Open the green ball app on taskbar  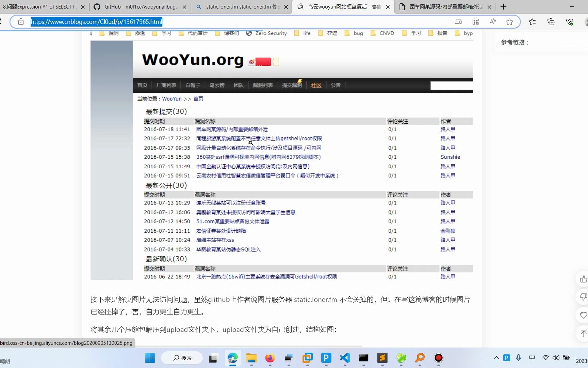pyautogui.click(x=401, y=358)
